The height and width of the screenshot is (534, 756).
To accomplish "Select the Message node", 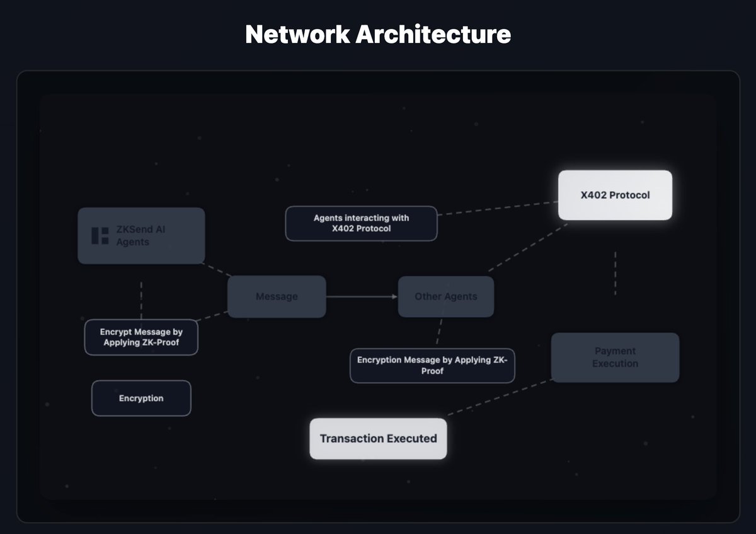I will (277, 296).
